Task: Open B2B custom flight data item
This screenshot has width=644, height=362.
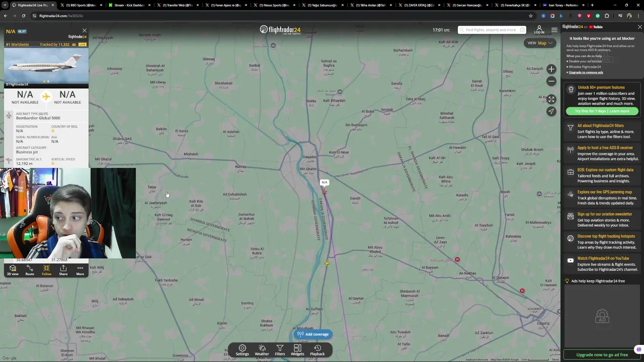Action: coord(603,175)
